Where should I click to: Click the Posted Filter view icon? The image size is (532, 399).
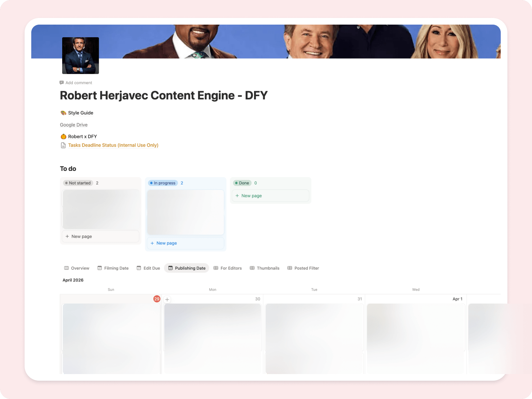(290, 268)
